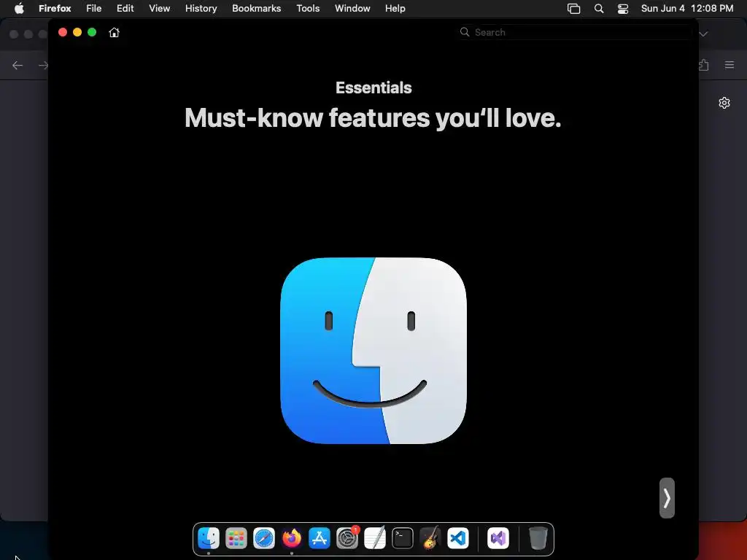The width and height of the screenshot is (747, 560).
Task: Open the App Store Dock icon
Action: pyautogui.click(x=320, y=539)
